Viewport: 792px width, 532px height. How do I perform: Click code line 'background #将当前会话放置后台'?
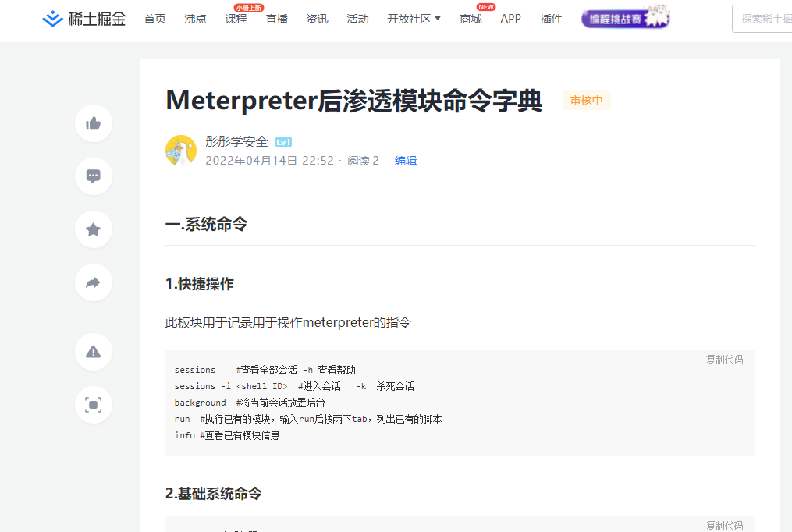pos(250,403)
